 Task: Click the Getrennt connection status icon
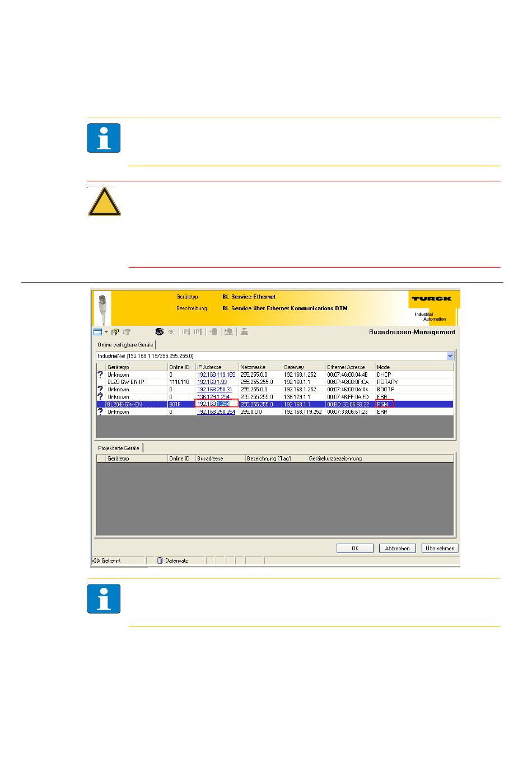point(96,561)
